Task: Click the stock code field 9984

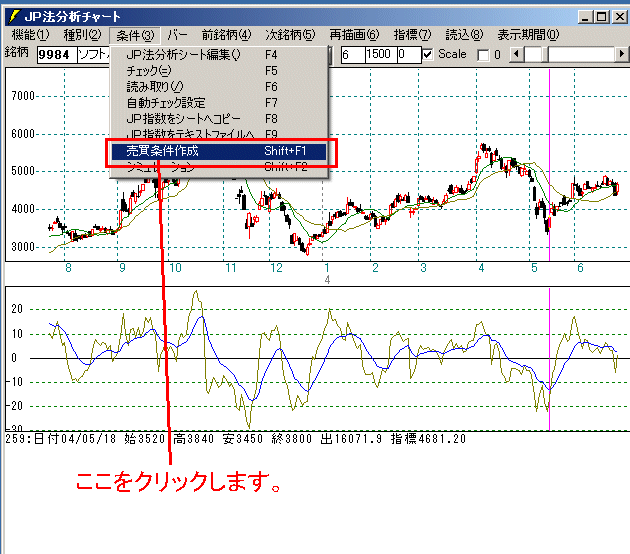Action: 57,55
